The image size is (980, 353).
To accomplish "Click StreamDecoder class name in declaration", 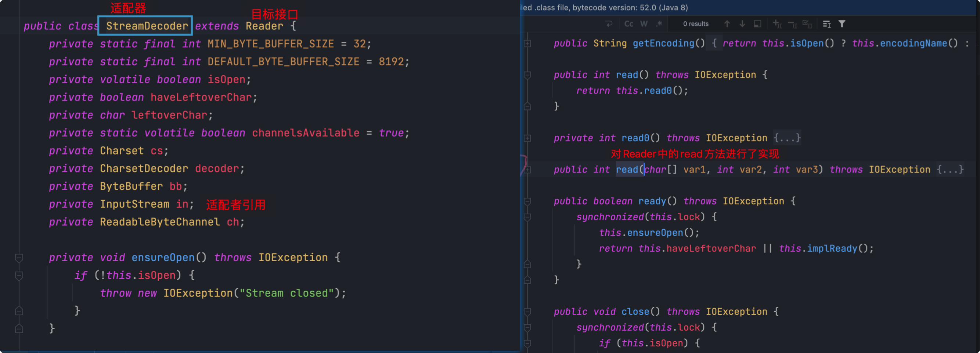I will [147, 26].
